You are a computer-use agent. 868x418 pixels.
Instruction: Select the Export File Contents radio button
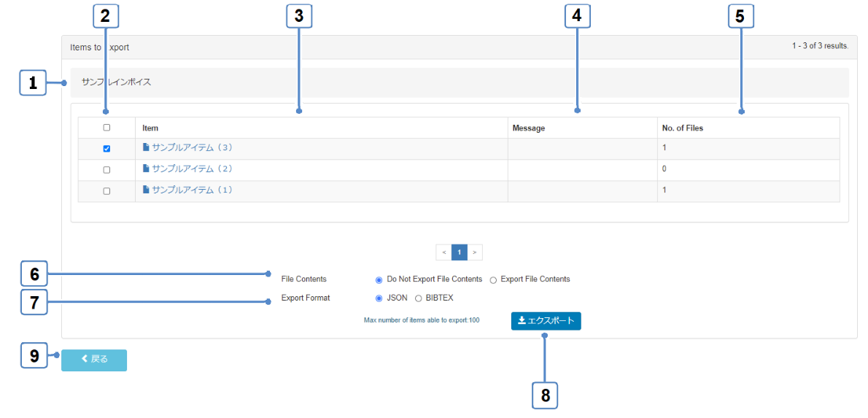493,279
